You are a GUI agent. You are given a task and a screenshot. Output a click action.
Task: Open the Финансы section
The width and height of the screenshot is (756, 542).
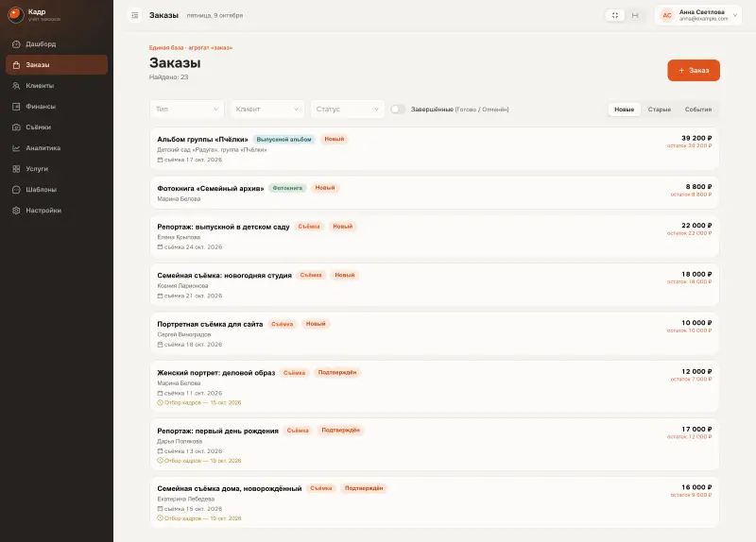pyautogui.click(x=57, y=106)
